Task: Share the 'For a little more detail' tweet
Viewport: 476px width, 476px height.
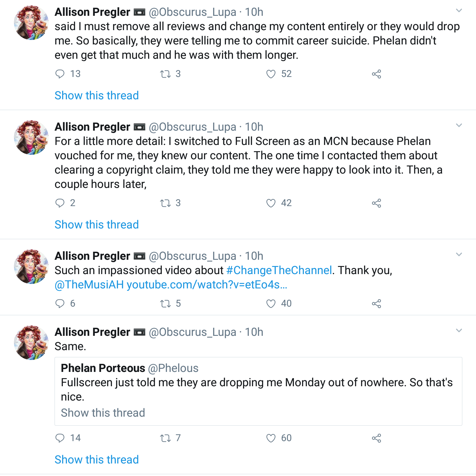Action: tap(376, 203)
